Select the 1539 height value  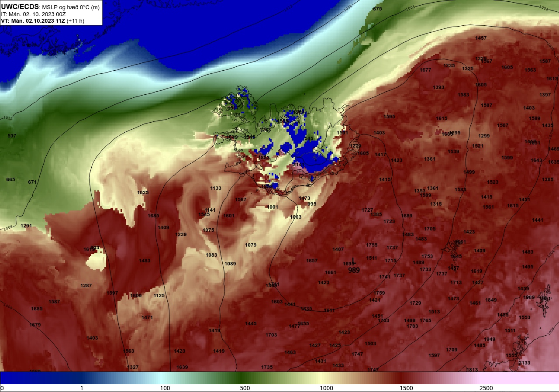[453, 151]
